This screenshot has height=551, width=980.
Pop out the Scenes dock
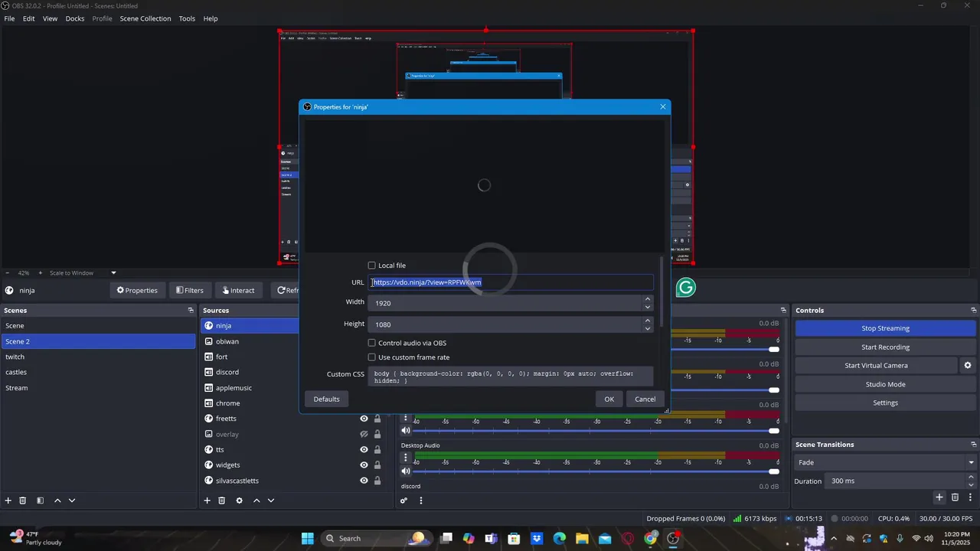(191, 310)
